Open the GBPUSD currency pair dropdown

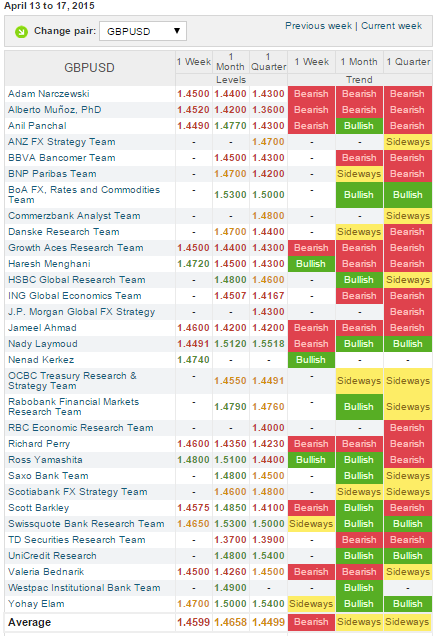[143, 31]
